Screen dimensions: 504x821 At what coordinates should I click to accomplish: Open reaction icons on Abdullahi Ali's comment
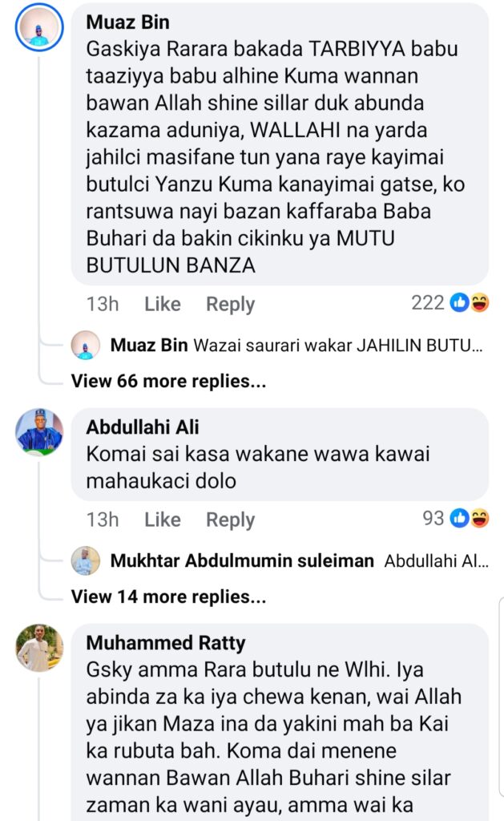470,519
